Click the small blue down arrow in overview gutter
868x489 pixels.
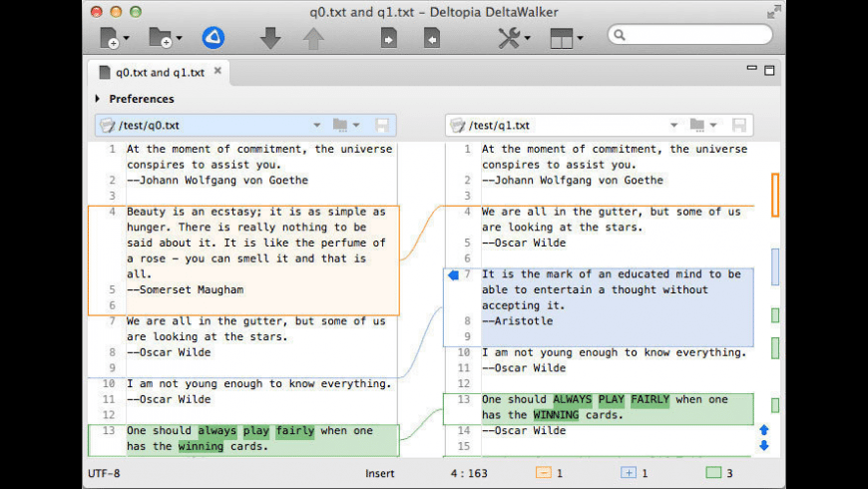coord(764,445)
